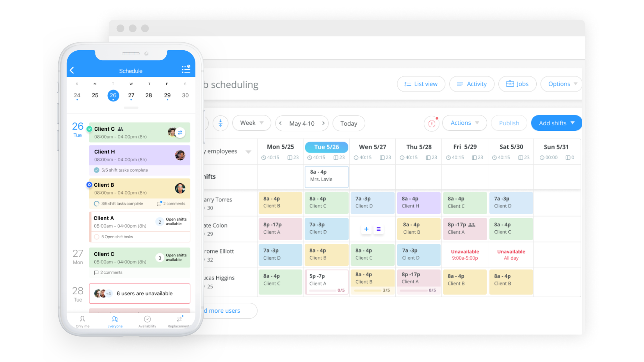Click the alert/notification icon near Actions
The image size is (644, 362).
pos(431,124)
